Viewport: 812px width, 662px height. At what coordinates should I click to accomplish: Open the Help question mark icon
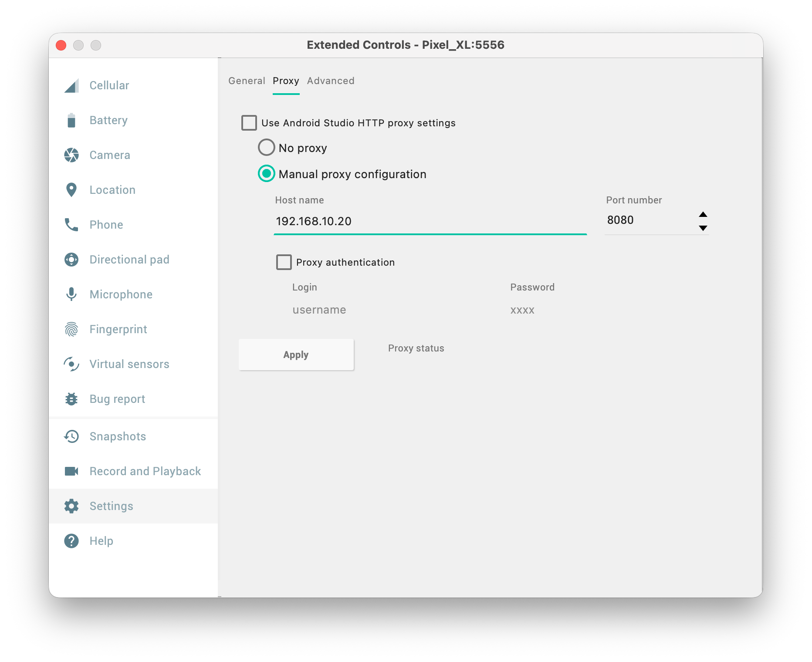(x=71, y=541)
